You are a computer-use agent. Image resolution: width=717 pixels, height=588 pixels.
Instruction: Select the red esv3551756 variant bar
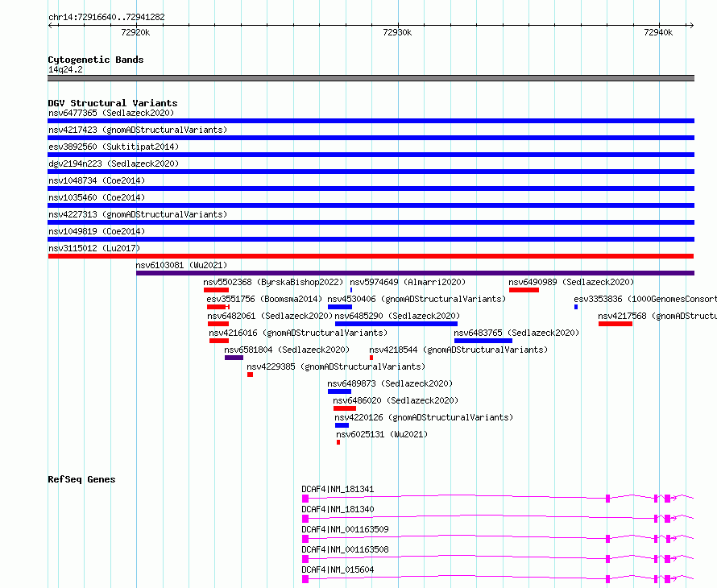point(218,307)
